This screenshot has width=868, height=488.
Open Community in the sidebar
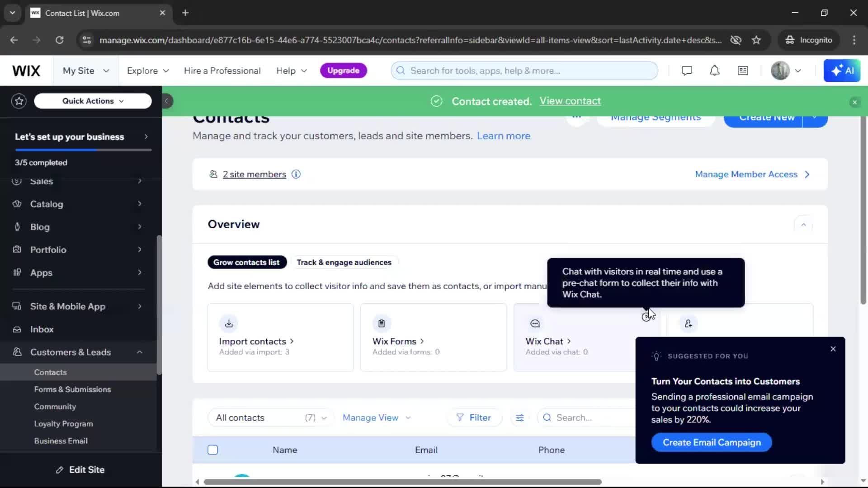(55, 407)
